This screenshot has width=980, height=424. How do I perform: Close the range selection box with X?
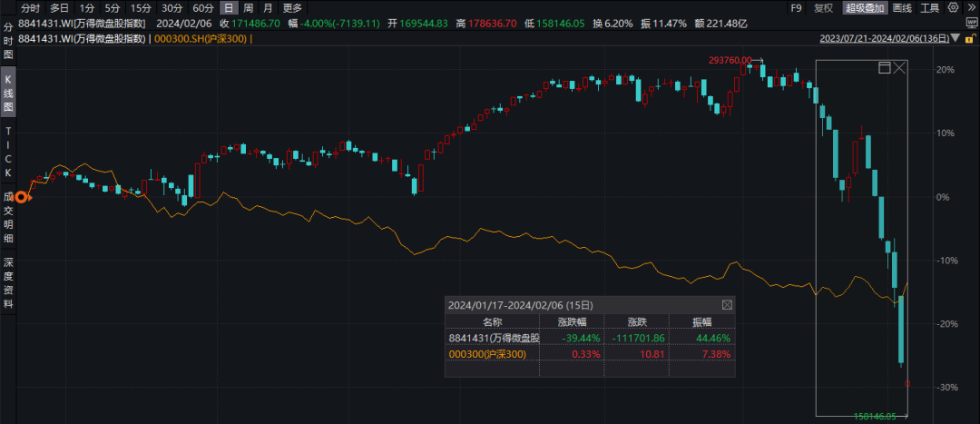coord(899,67)
